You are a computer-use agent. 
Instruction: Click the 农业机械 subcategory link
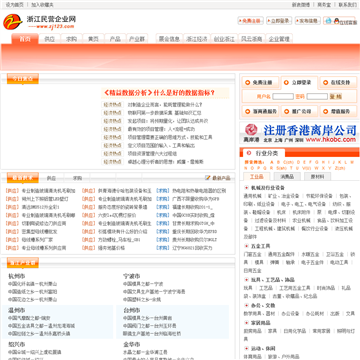coord(301,221)
